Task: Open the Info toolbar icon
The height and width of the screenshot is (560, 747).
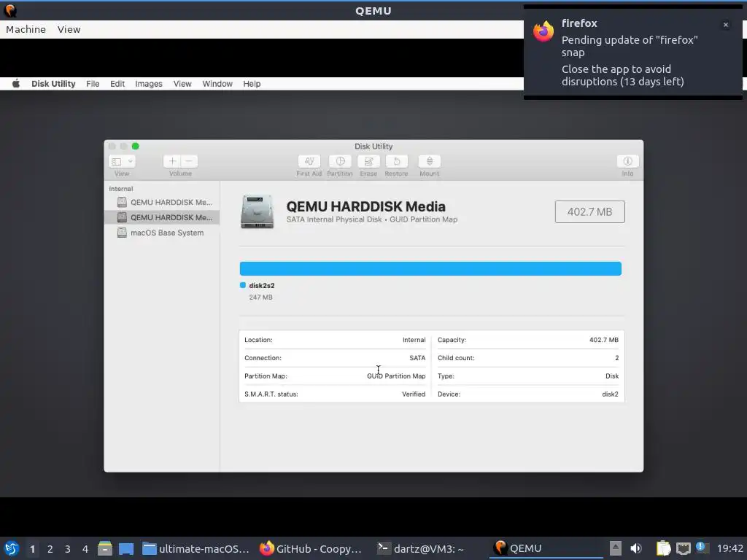Action: [627, 161]
